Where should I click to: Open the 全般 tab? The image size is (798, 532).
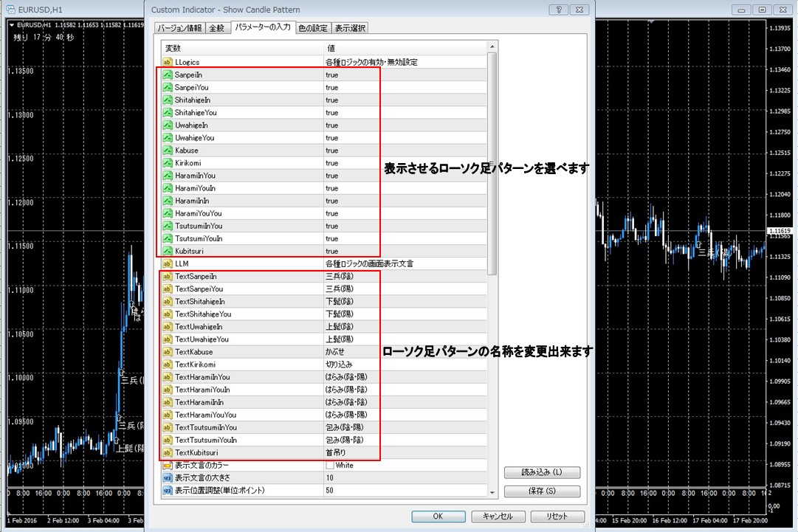(x=217, y=29)
